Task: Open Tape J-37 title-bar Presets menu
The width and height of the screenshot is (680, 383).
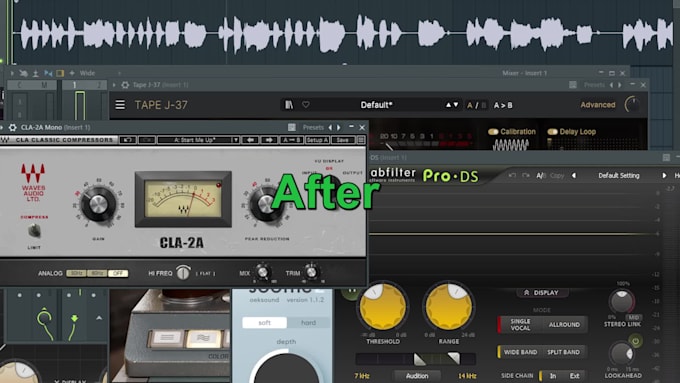Action: coord(594,85)
